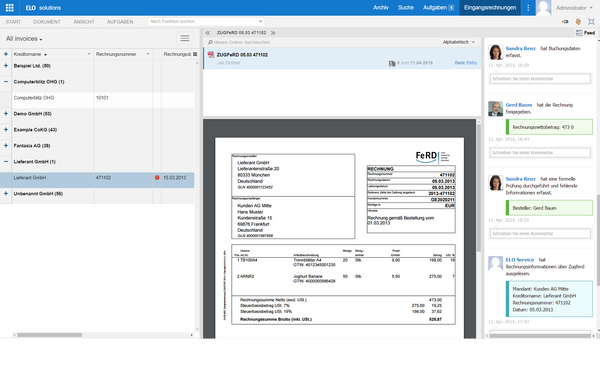Go to previous document using double-left arrows
This screenshot has height=375, width=600.
point(208,33)
